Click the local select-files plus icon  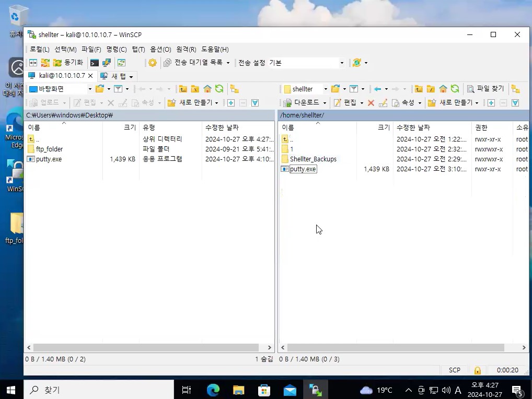(230, 103)
